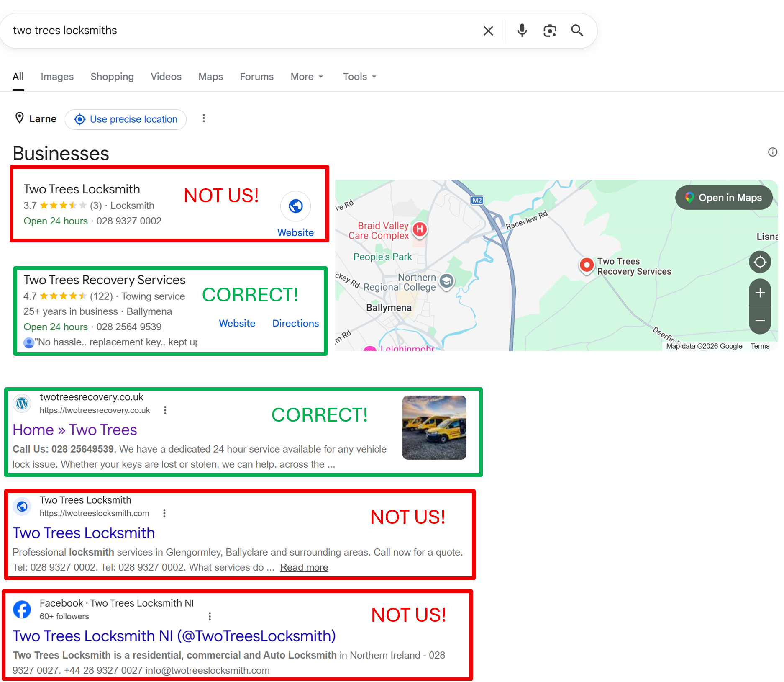The image size is (784, 682).
Task: Click the '60+ followers' text
Action: (x=64, y=616)
